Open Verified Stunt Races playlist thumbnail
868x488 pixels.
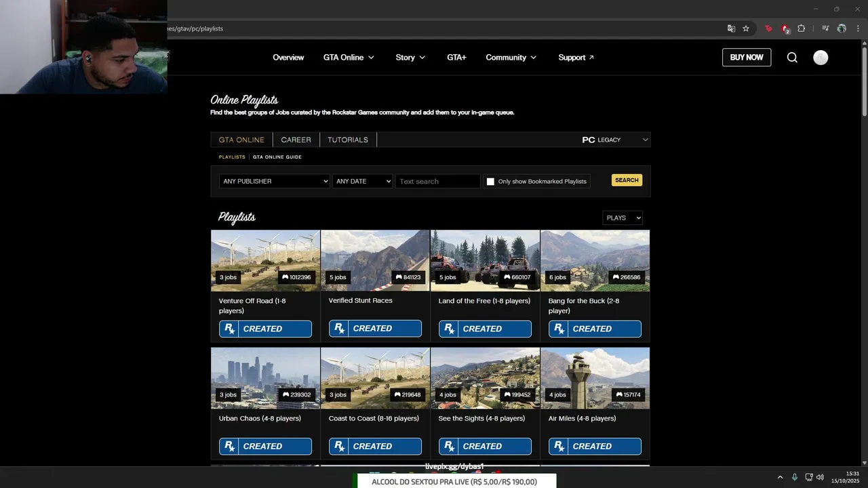(375, 260)
